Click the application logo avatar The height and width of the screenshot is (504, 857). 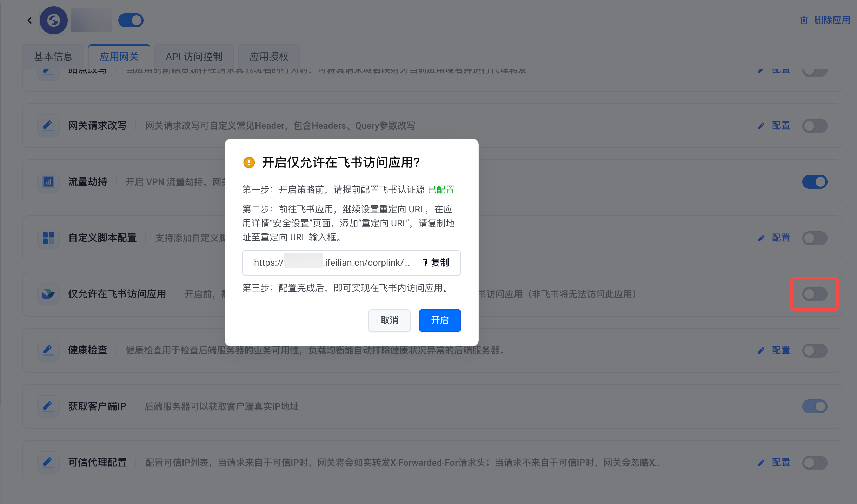click(x=53, y=20)
